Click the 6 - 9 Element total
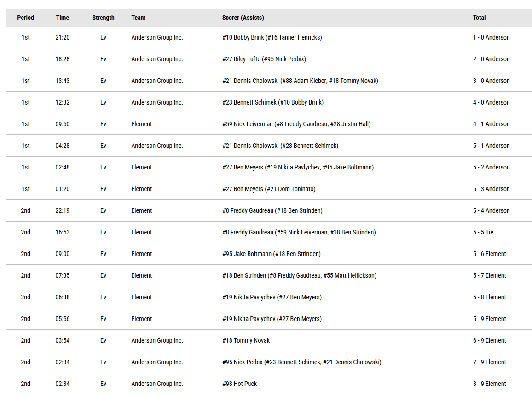 (x=489, y=341)
